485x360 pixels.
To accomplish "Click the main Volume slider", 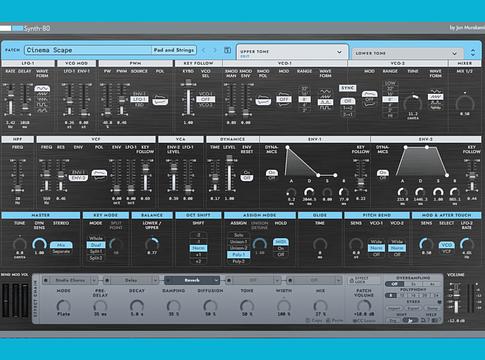I will [457, 297].
